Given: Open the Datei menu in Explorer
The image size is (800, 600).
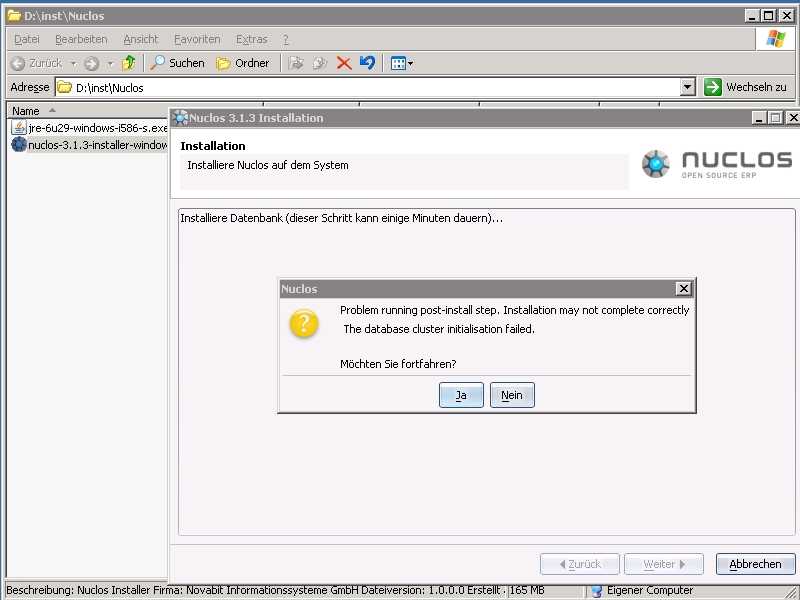Looking at the screenshot, I should point(27,39).
